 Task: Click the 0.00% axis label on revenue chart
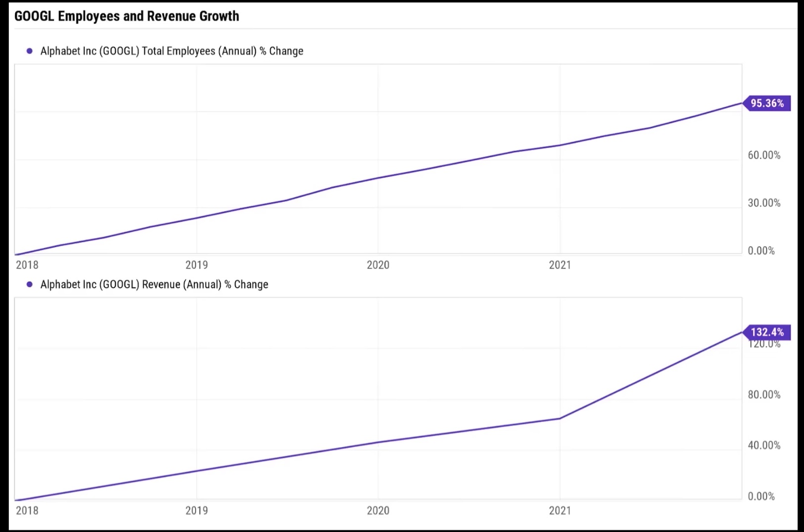coord(761,496)
